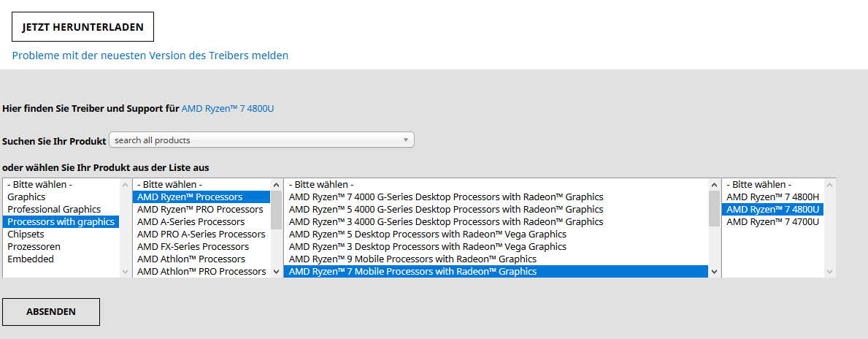
Task: Select AMD Ryzen™ 7 4800H model
Action: point(773,197)
